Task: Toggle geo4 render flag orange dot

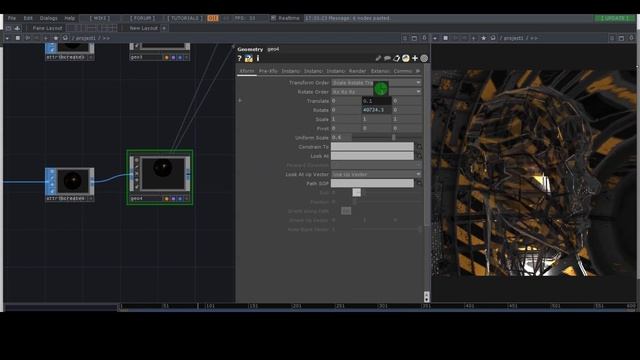Action: tap(167, 199)
